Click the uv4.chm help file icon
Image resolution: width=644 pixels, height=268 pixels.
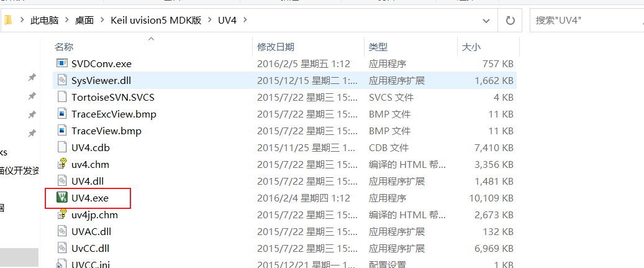click(x=61, y=164)
